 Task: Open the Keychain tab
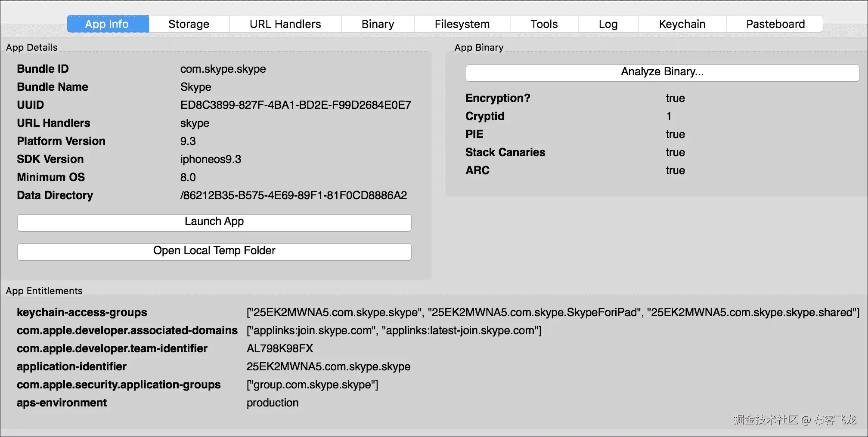682,24
